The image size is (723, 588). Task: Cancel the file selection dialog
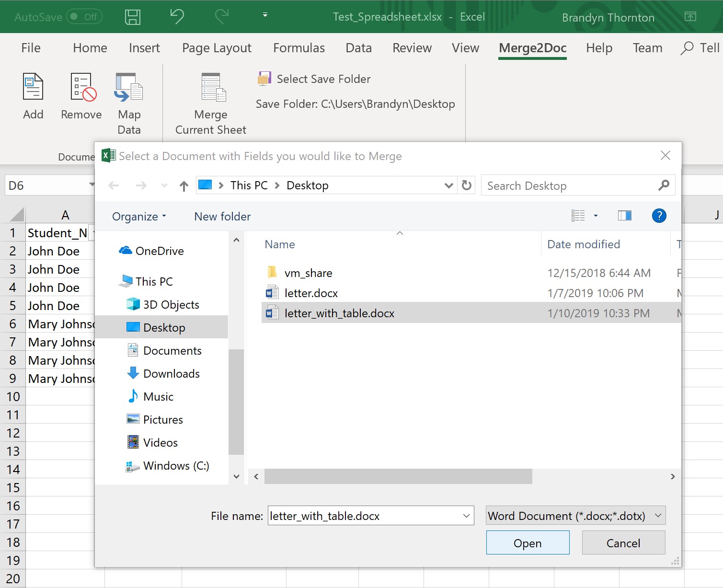623,543
